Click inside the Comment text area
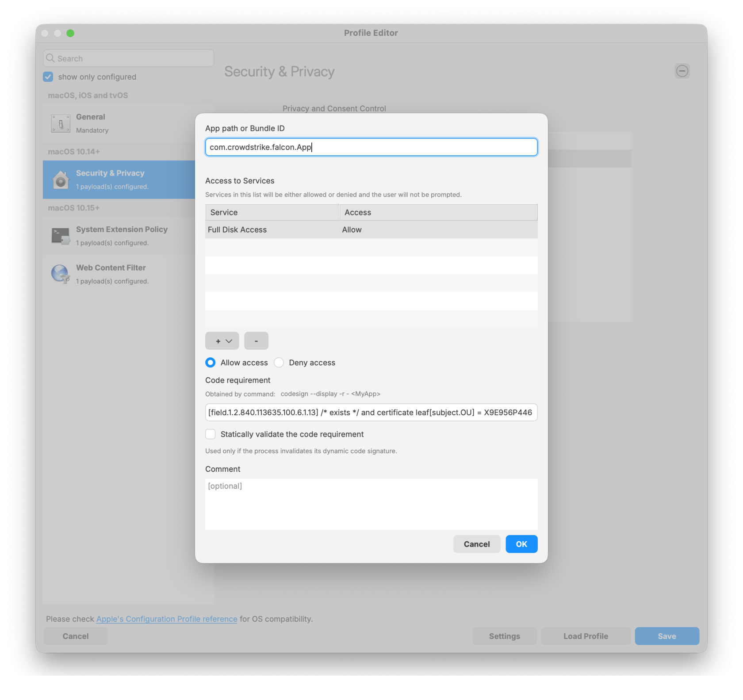This screenshot has width=743, height=700. (371, 504)
